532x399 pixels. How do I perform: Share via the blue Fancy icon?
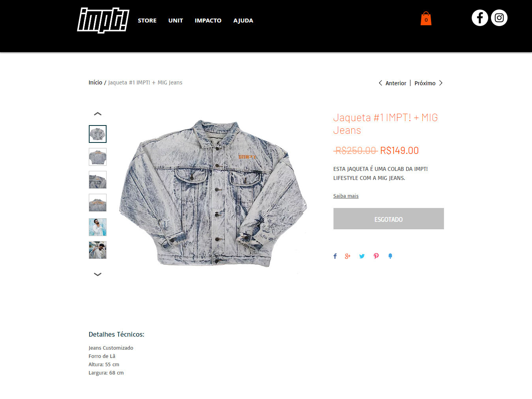(390, 256)
